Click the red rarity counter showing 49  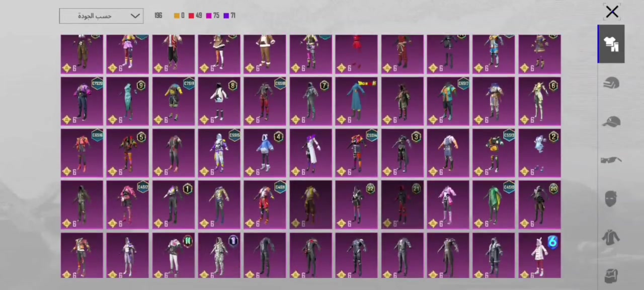click(x=195, y=16)
